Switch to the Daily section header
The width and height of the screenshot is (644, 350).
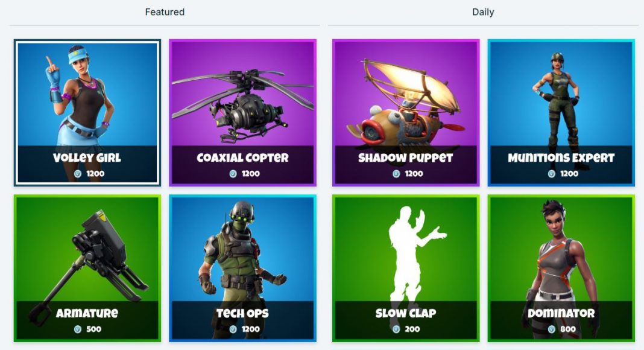click(483, 12)
